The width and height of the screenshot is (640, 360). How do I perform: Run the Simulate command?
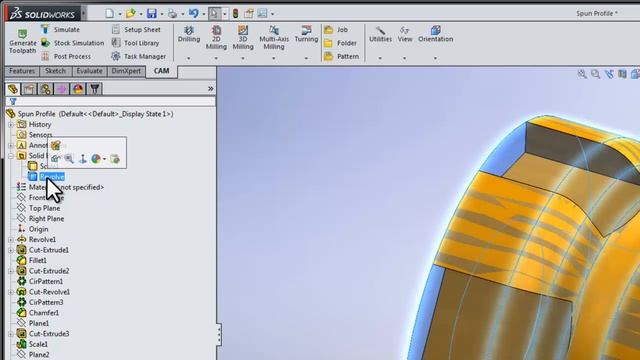pyautogui.click(x=60, y=29)
